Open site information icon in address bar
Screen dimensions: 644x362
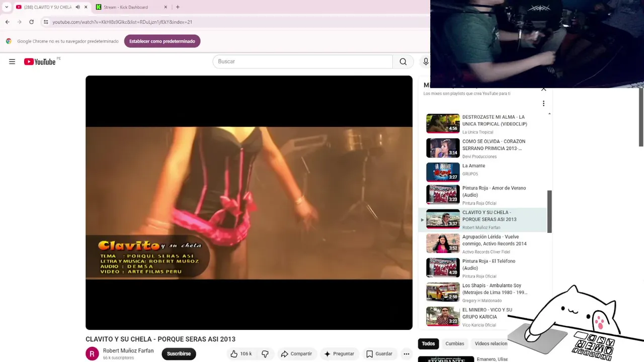click(46, 22)
